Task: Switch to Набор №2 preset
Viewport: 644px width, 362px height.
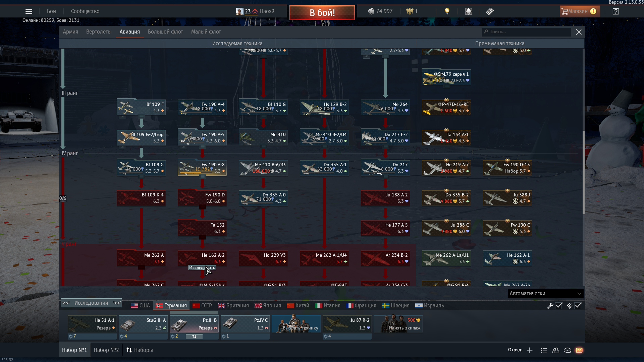Action: coord(106,350)
